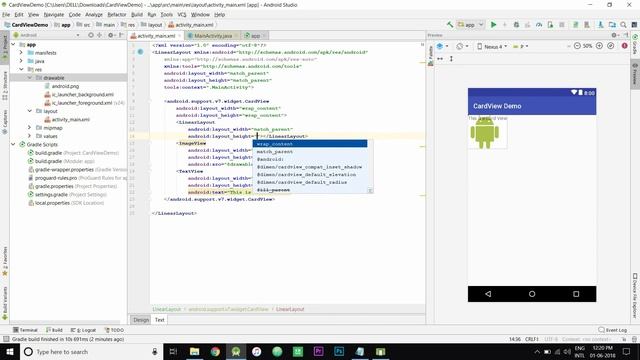Select activity_main.xml in the layout folder

pos(70,120)
